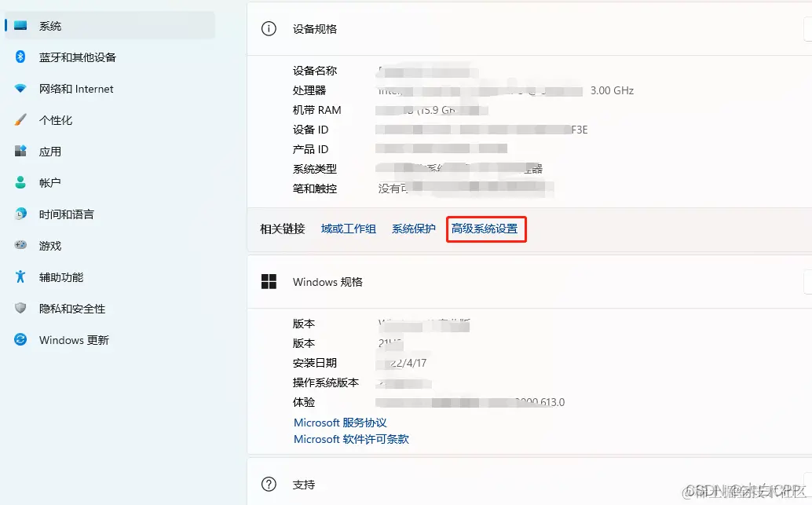This screenshot has width=812, height=505.
Task: Click the 产品 ID label
Action: 311,149
